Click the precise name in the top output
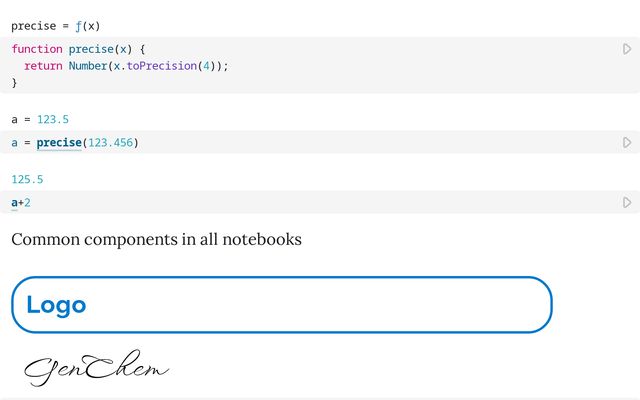Screen dimensions: 640x400 [x=33, y=26]
